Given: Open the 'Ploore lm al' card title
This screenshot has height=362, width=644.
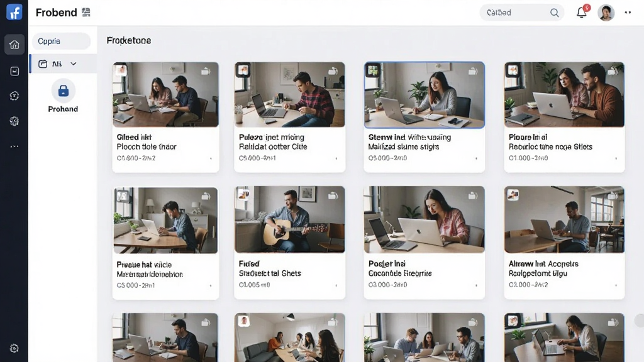Looking at the screenshot, I should pyautogui.click(x=528, y=137).
